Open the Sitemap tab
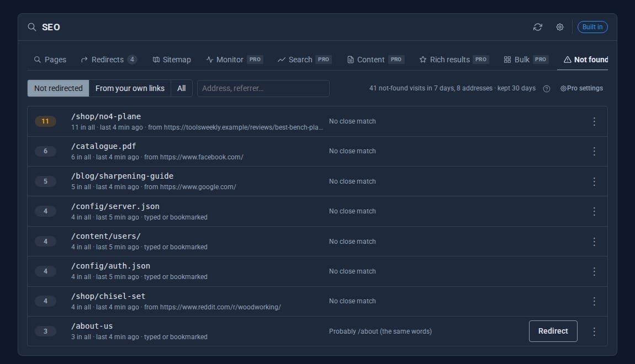This screenshot has height=364, width=635. [172, 60]
